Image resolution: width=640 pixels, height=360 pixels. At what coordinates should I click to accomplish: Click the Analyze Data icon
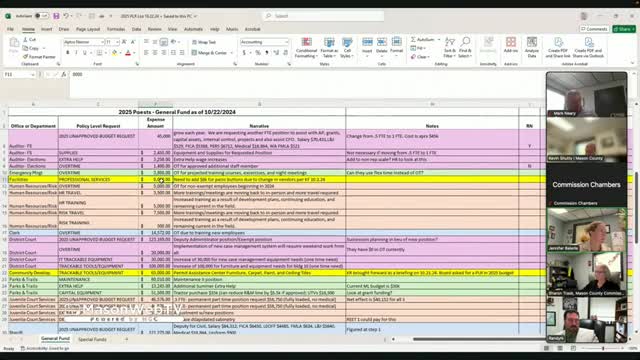coord(532,47)
